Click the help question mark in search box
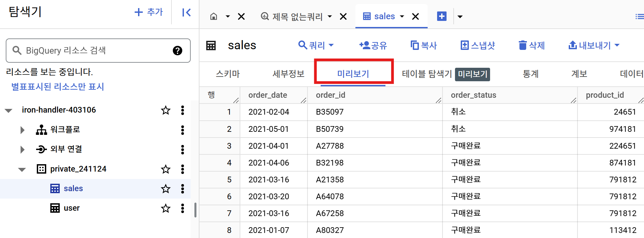Screen dimensions: 644x238 (178, 51)
